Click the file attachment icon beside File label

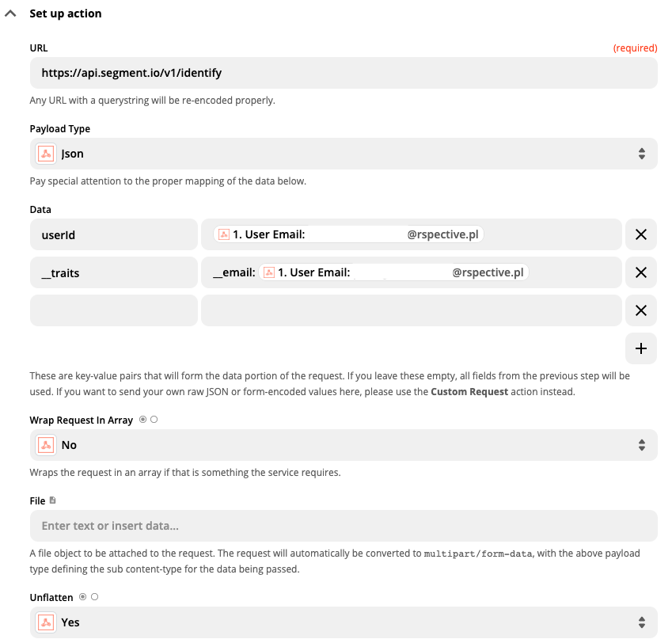[51, 499]
